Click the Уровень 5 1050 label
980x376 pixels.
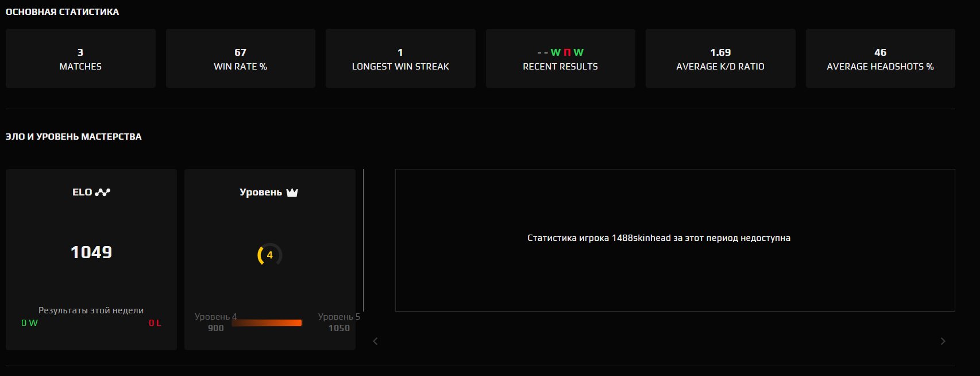pyautogui.click(x=339, y=322)
